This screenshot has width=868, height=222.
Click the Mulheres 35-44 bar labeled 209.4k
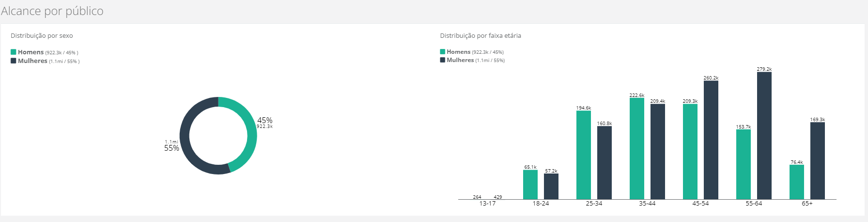(x=658, y=152)
